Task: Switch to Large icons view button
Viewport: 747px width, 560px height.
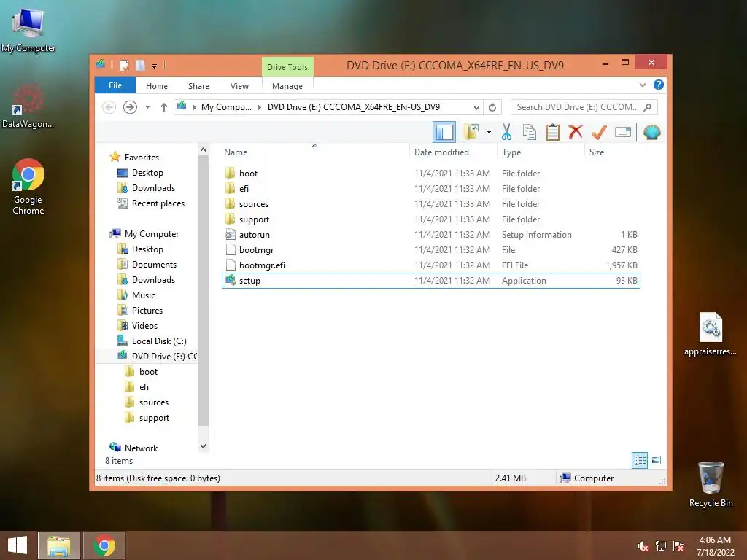Action: tap(656, 461)
